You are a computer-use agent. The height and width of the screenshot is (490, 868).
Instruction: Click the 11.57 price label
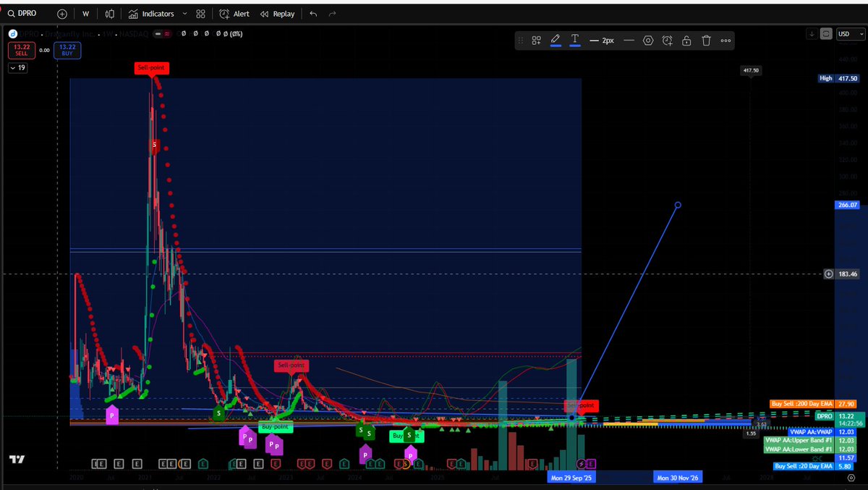coord(847,459)
